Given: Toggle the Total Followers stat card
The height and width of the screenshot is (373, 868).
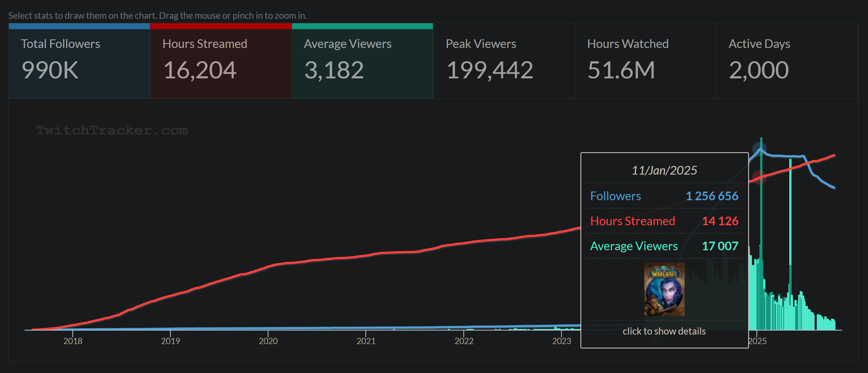Looking at the screenshot, I should click(x=79, y=60).
